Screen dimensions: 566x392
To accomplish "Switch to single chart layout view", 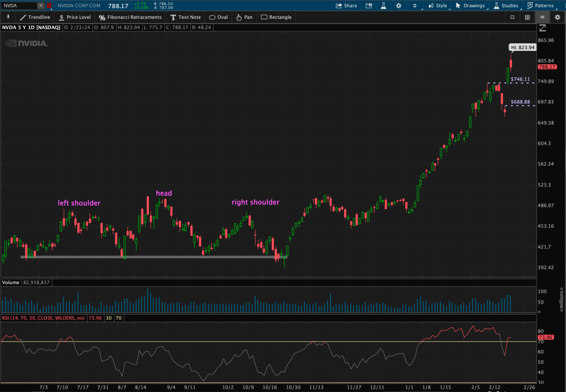I will (x=512, y=17).
